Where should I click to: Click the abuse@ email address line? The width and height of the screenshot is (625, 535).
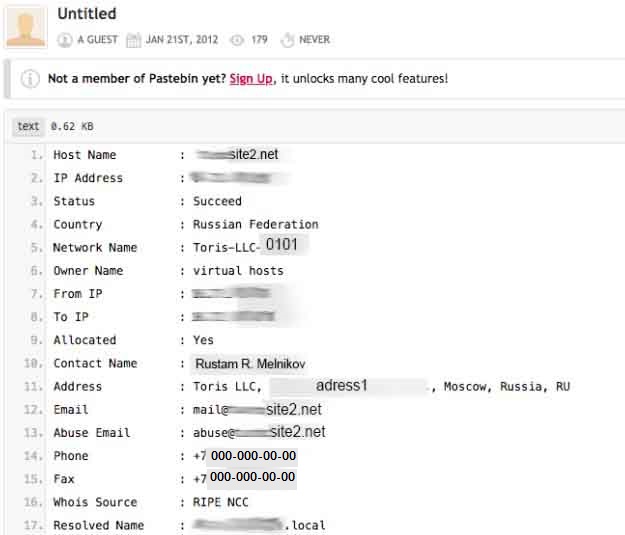[x=259, y=432]
